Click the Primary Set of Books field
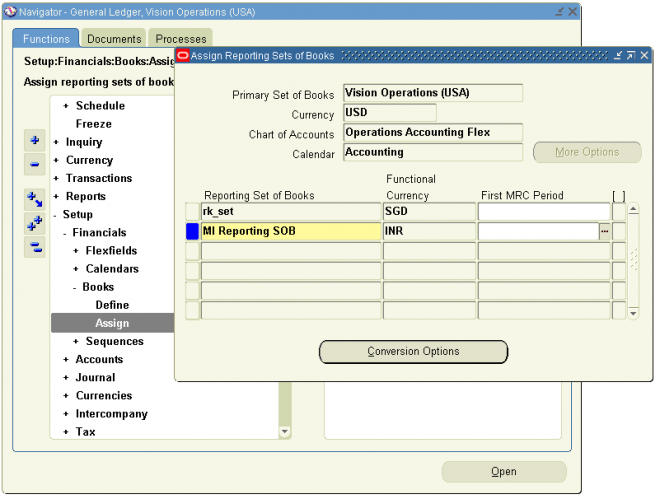This screenshot has width=660, height=499. [x=433, y=93]
